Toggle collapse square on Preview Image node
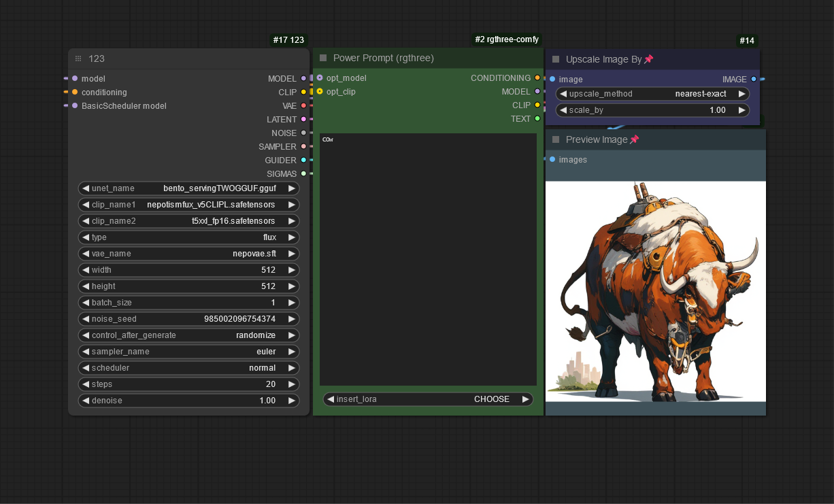The height and width of the screenshot is (504, 834). pyautogui.click(x=556, y=139)
